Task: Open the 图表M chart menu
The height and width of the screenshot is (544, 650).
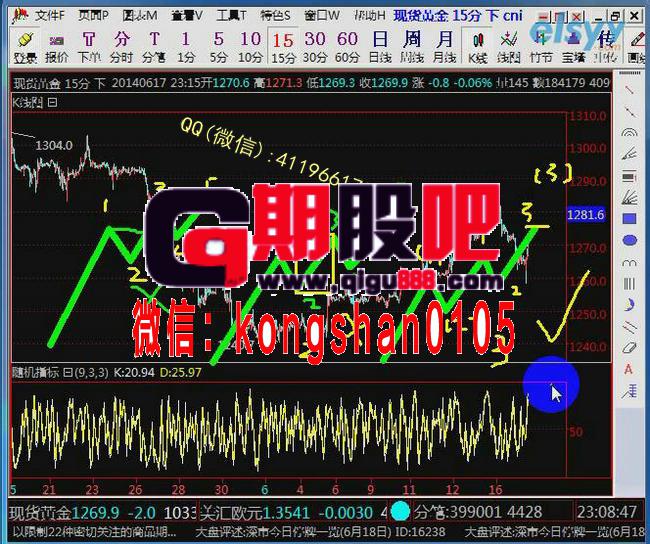Action: click(140, 16)
